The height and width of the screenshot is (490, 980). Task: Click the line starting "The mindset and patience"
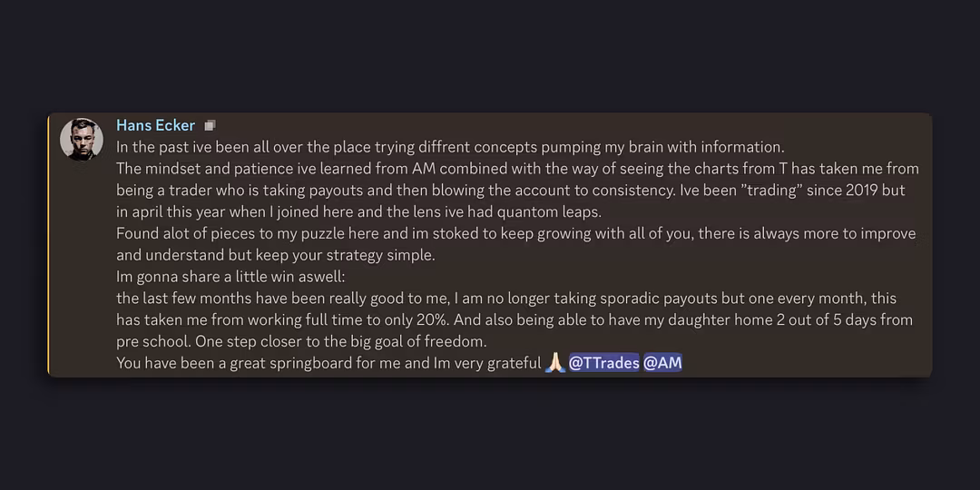click(x=517, y=169)
